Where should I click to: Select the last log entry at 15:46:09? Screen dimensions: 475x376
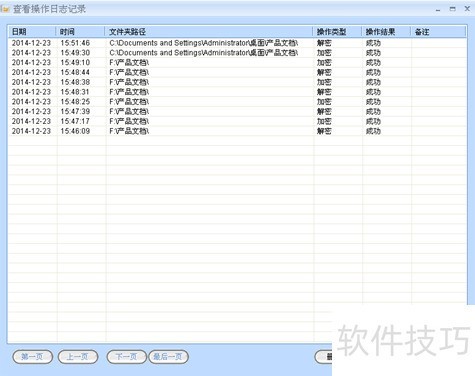click(237, 131)
